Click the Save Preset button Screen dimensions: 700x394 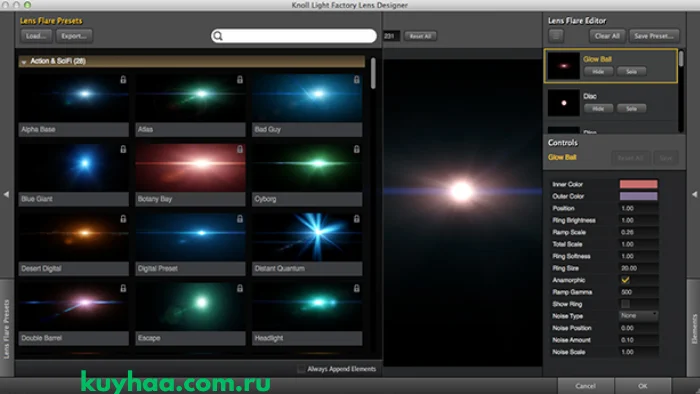pyautogui.click(x=654, y=36)
